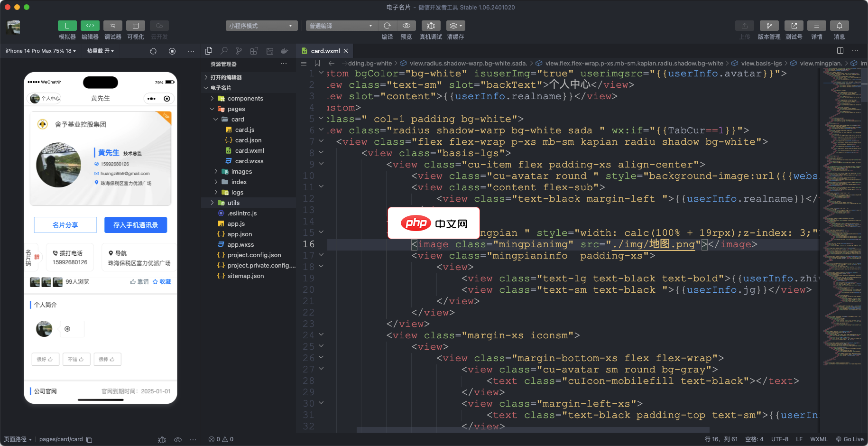Viewport: 868px width, 446px height.
Task: Click the compile refresh icon
Action: pos(387,26)
